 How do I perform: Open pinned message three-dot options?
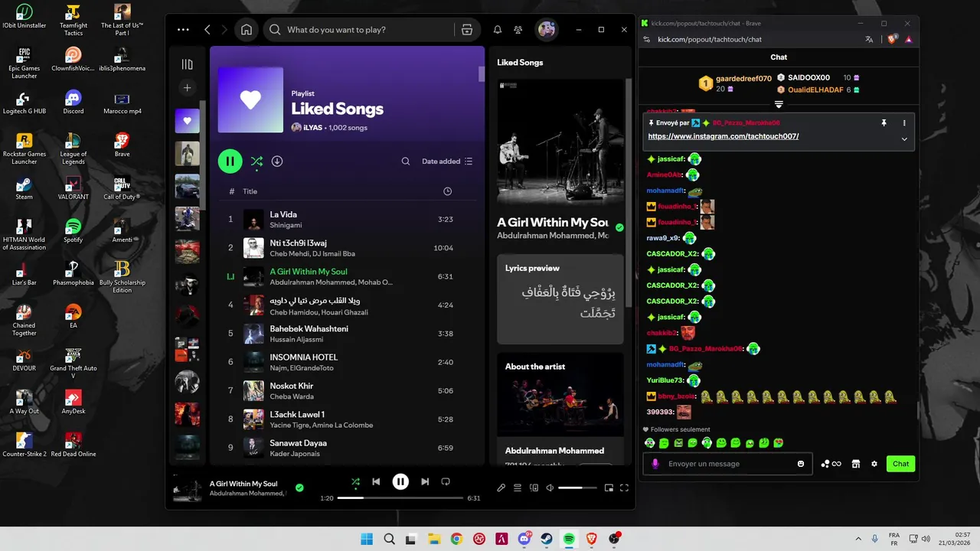pyautogui.click(x=904, y=122)
